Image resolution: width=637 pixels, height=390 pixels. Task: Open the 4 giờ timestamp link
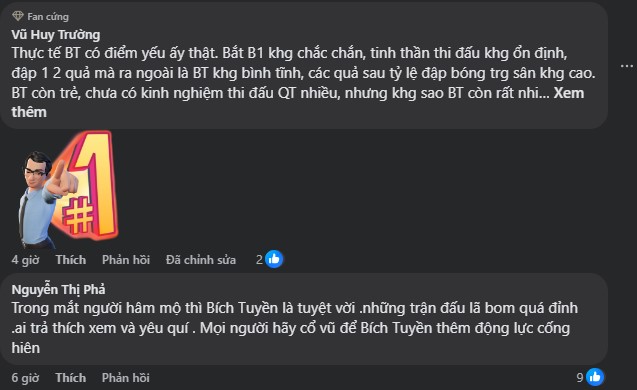tap(25, 260)
